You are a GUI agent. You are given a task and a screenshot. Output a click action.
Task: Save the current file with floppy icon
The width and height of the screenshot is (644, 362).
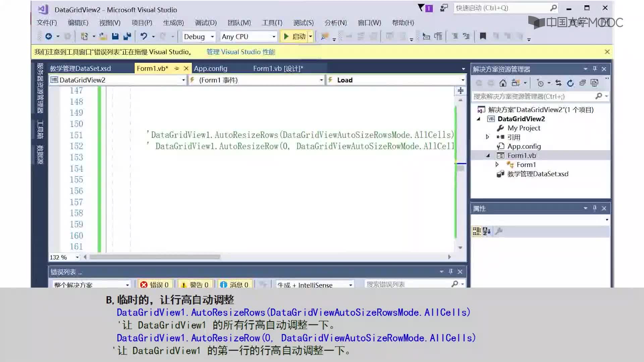click(115, 36)
